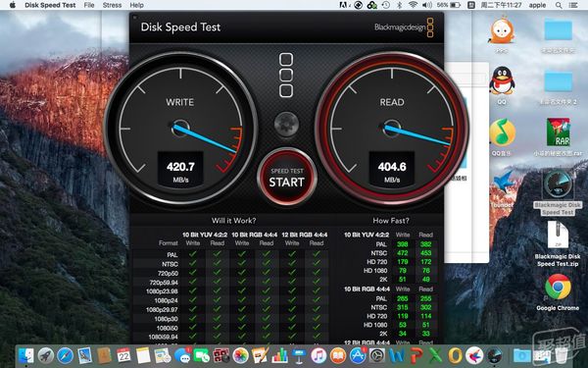Click the Wi-Fi status icon
This screenshot has width=588, height=368.
point(413,5)
